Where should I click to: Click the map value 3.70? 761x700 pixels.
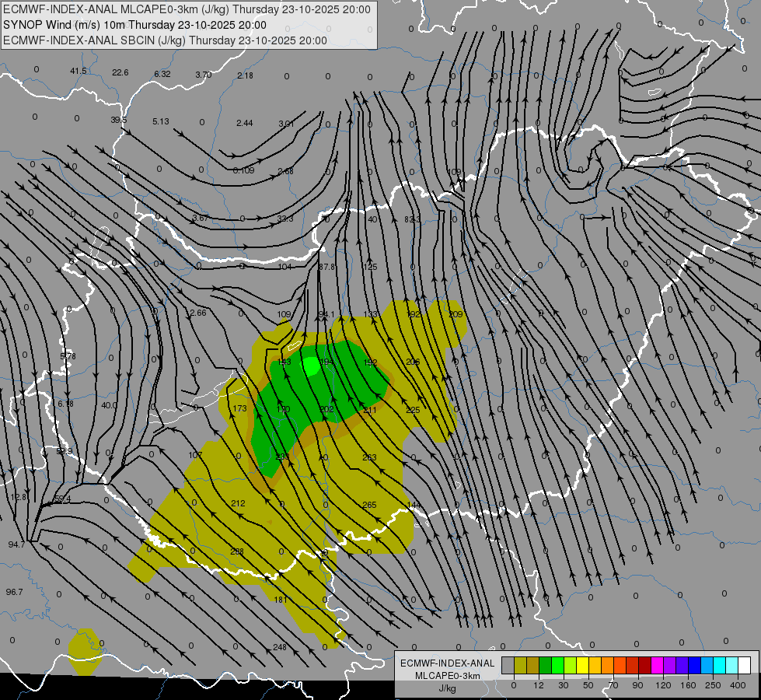click(x=204, y=75)
